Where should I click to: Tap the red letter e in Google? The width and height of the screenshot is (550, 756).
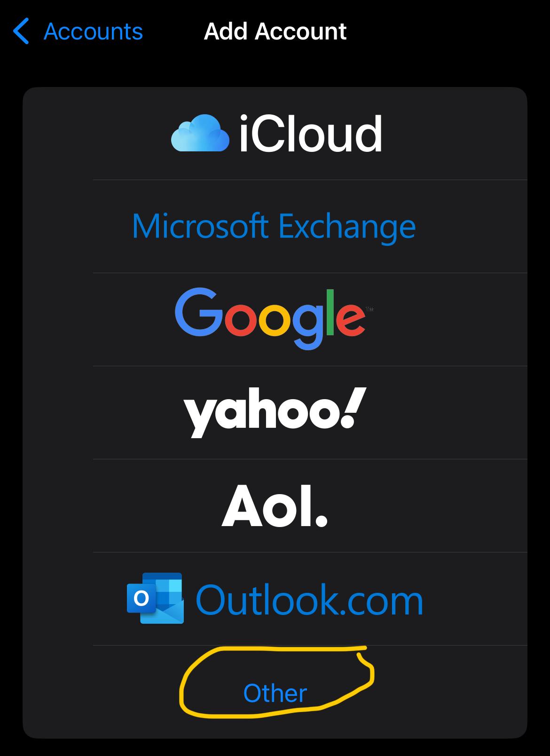(x=351, y=319)
